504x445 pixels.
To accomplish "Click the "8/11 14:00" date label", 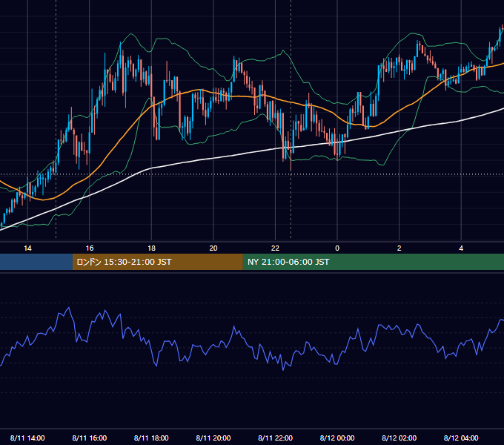I will pyautogui.click(x=27, y=438).
